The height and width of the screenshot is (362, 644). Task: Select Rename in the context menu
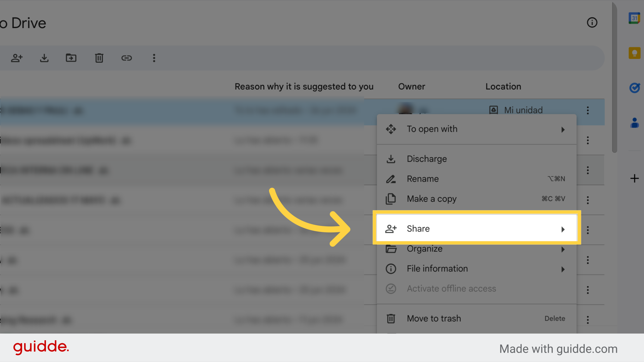pos(477,179)
